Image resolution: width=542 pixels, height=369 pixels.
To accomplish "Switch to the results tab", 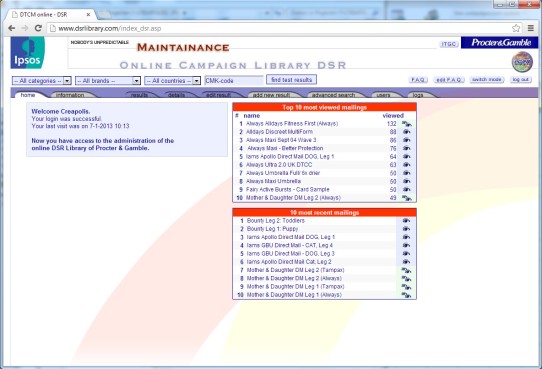I will [x=139, y=95].
